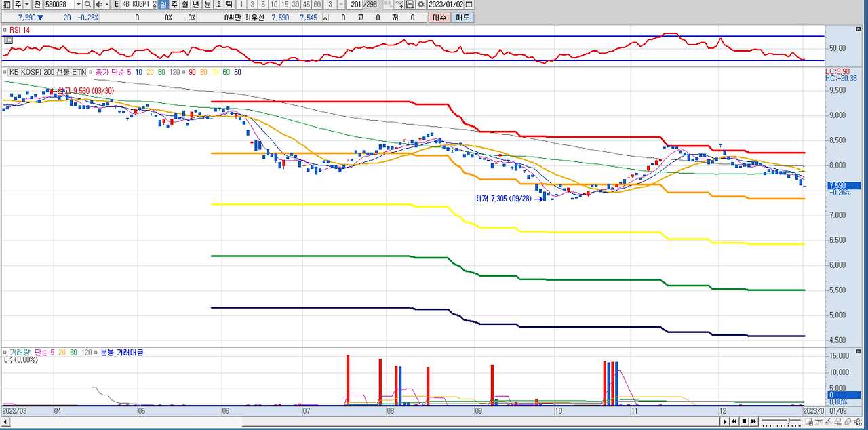Image resolution: width=868 pixels, height=430 pixels.
Task: Adjust the zoom slider at bottom right
Action: 781,422
